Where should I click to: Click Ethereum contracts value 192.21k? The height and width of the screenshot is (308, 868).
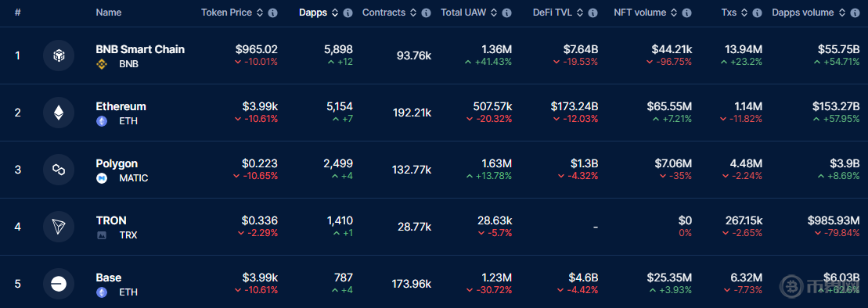pos(412,113)
